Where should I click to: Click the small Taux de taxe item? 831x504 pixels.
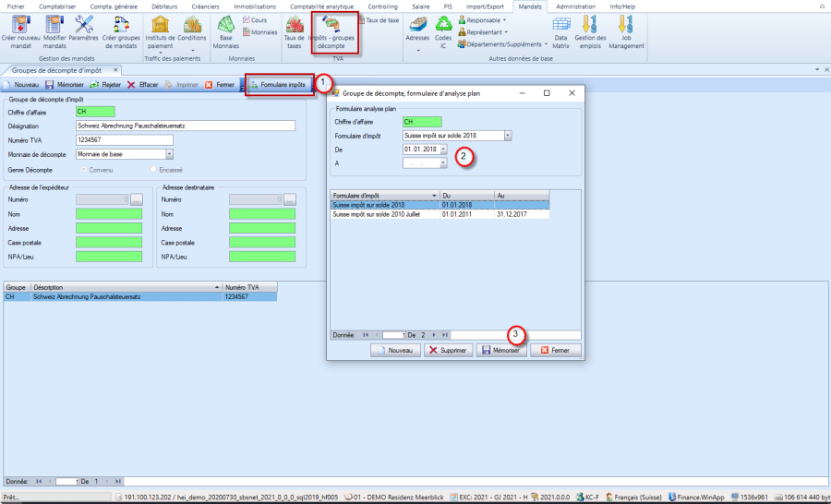click(379, 20)
